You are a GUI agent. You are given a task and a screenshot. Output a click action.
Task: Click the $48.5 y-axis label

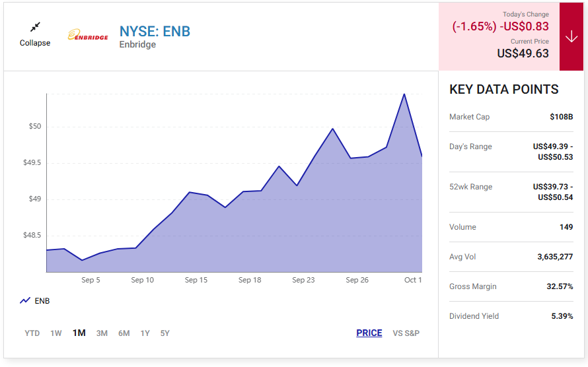coord(32,236)
